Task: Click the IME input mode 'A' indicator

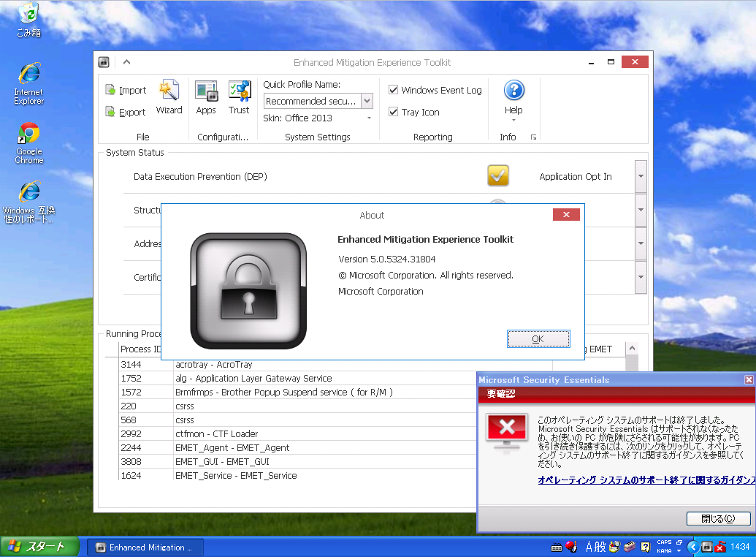Action: [x=589, y=547]
